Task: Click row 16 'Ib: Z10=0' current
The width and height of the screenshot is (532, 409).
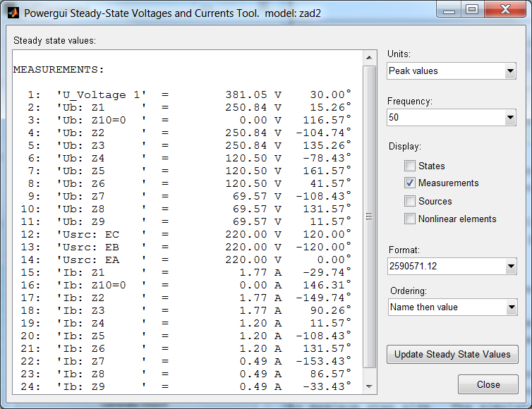Action: tap(186, 285)
